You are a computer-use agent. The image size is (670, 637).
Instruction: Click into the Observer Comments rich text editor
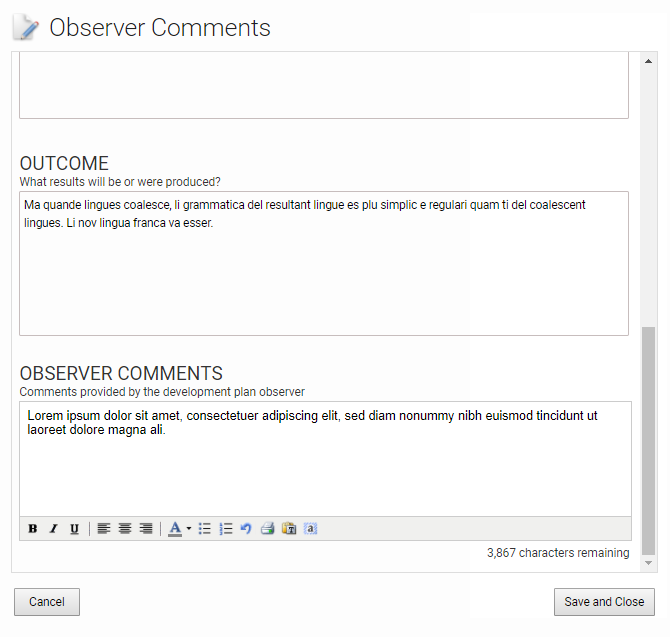click(x=325, y=459)
